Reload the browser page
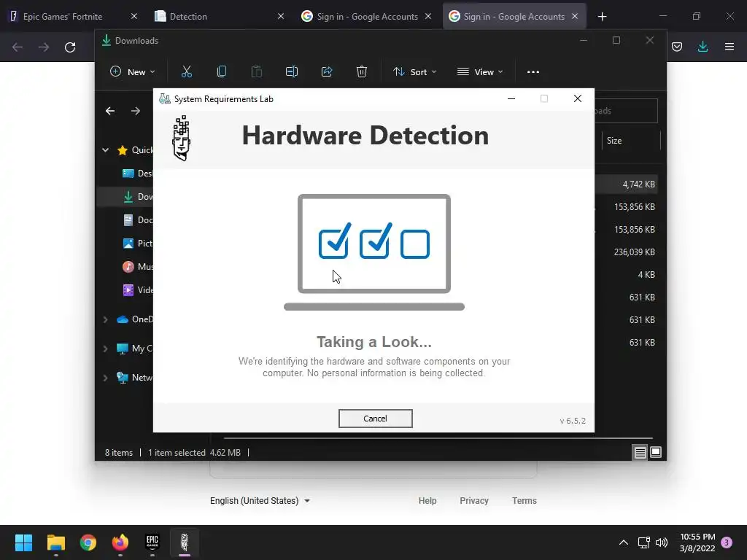747x560 pixels. (70, 47)
